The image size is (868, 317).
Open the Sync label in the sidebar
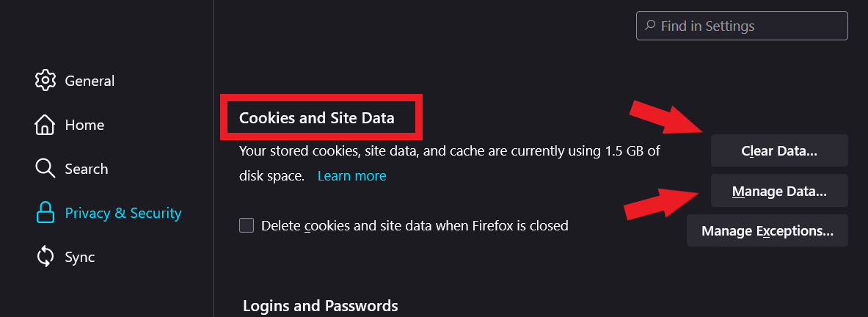79,258
